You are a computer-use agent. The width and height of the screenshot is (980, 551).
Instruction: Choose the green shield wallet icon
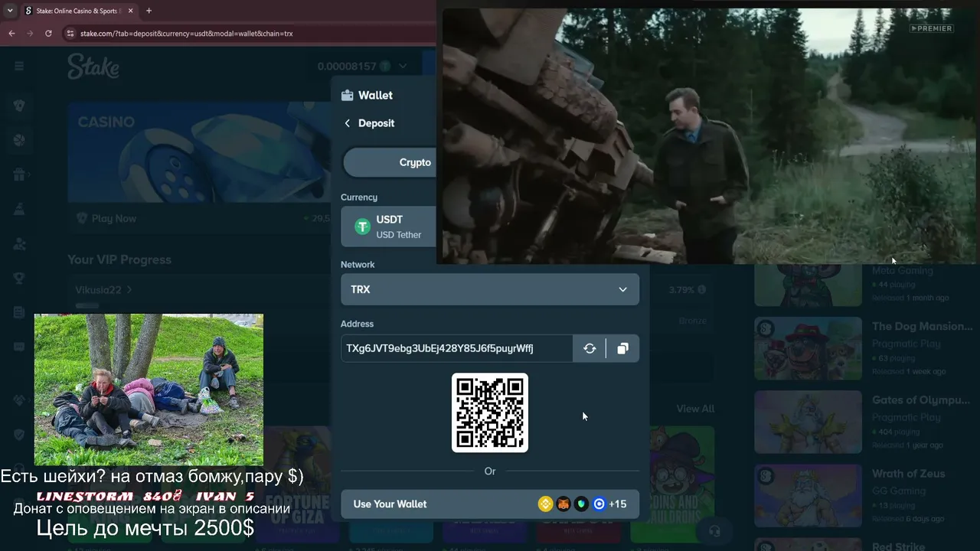click(582, 504)
